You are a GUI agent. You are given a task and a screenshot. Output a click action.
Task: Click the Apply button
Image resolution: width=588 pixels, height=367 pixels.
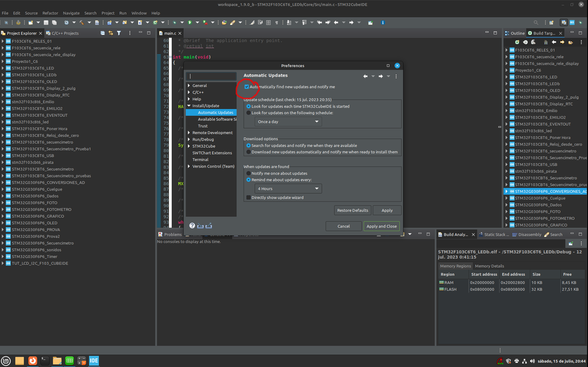pyautogui.click(x=387, y=211)
